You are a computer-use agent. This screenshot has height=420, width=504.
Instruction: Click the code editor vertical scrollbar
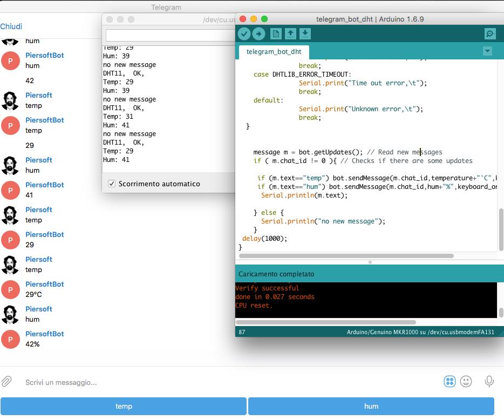click(501, 229)
